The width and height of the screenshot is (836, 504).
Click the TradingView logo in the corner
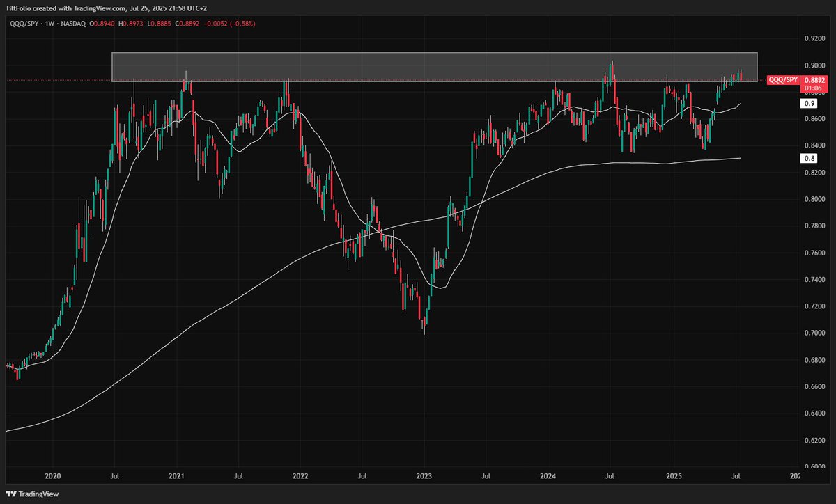point(32,494)
